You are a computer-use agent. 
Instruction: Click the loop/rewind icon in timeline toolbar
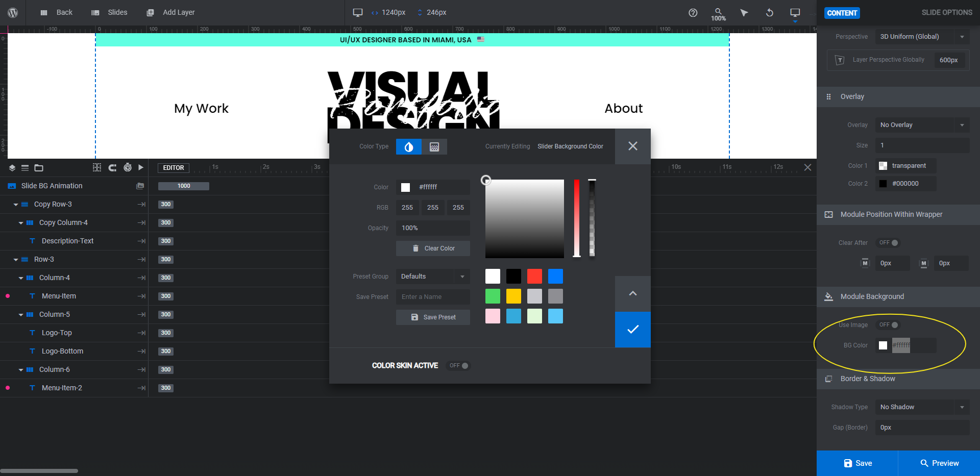[x=113, y=168]
